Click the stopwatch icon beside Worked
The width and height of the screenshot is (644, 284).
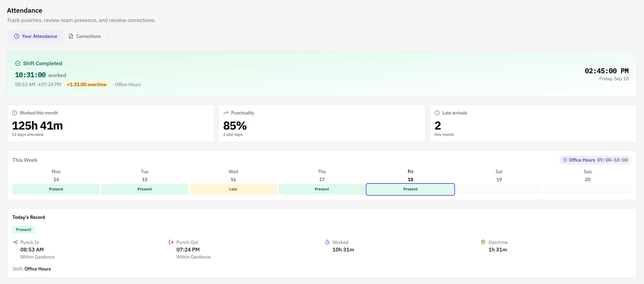point(327,242)
